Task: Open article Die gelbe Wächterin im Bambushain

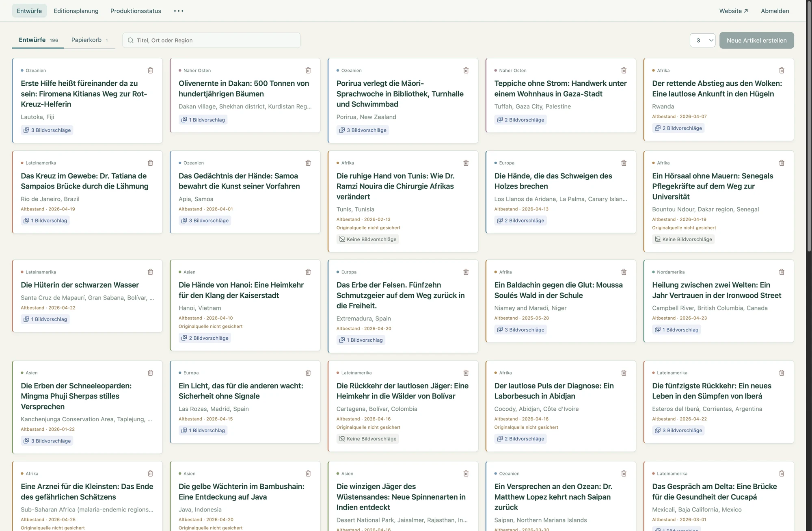Action: coord(242,492)
